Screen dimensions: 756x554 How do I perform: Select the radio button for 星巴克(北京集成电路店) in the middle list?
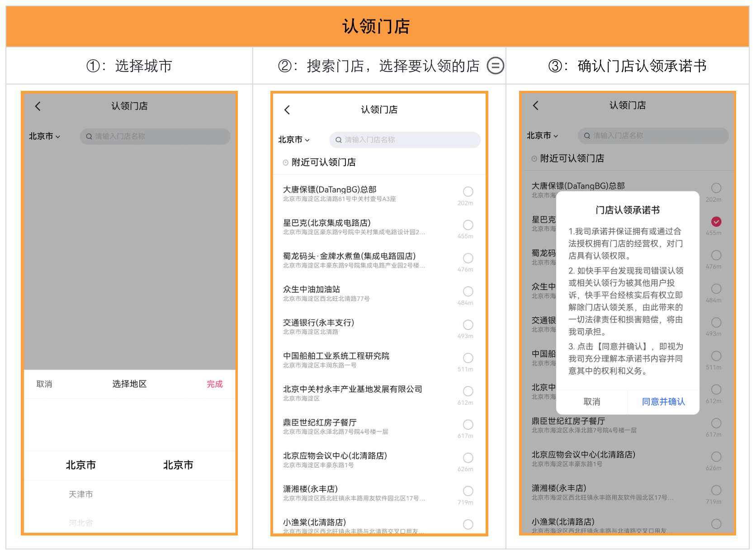click(468, 225)
